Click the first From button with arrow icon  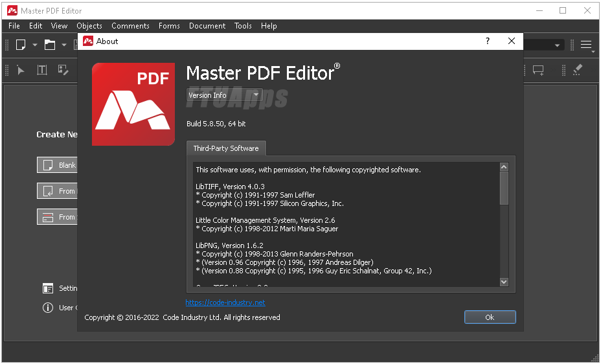coord(58,191)
